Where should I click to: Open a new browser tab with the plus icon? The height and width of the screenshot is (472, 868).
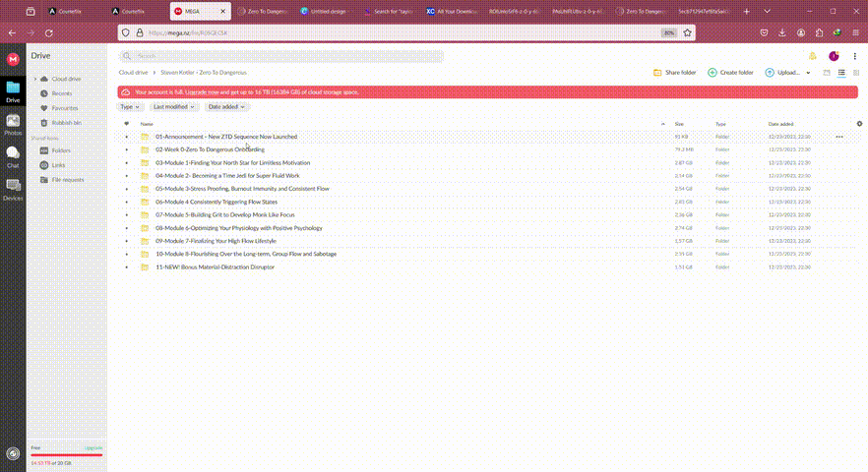pyautogui.click(x=746, y=11)
